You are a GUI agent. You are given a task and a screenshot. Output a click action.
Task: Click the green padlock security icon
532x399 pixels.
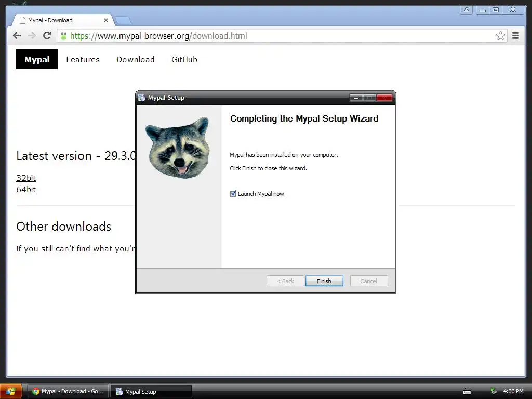coord(63,36)
